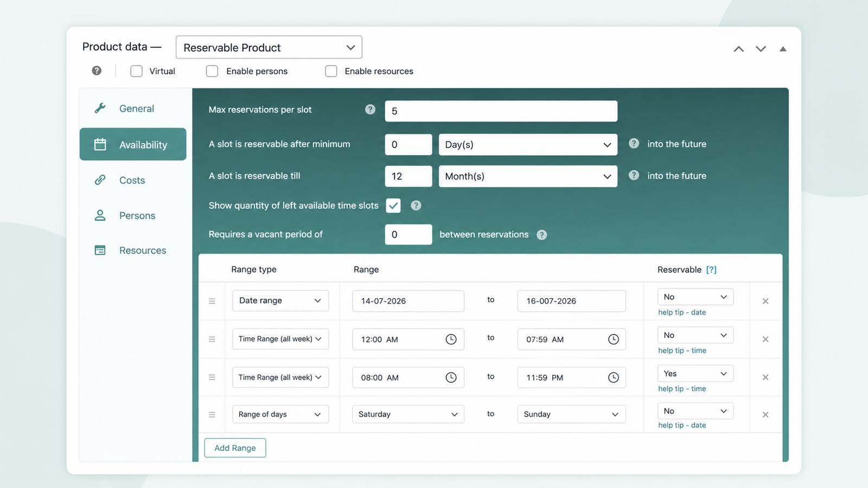Image resolution: width=868 pixels, height=488 pixels.
Task: Switch to the General tab
Action: [133, 108]
